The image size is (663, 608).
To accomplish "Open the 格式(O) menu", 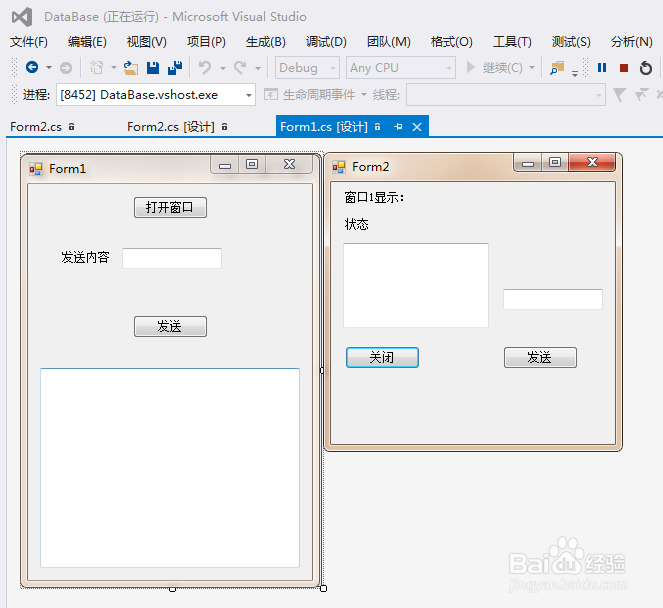I will pyautogui.click(x=452, y=42).
